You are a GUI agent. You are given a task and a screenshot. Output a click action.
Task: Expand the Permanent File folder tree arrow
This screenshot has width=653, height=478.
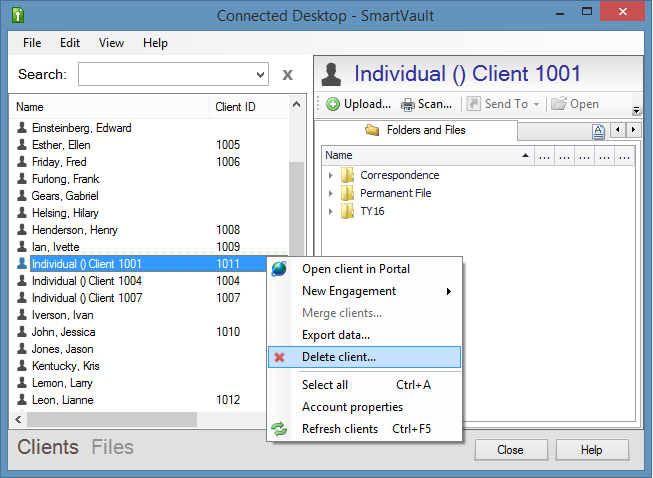tap(331, 194)
